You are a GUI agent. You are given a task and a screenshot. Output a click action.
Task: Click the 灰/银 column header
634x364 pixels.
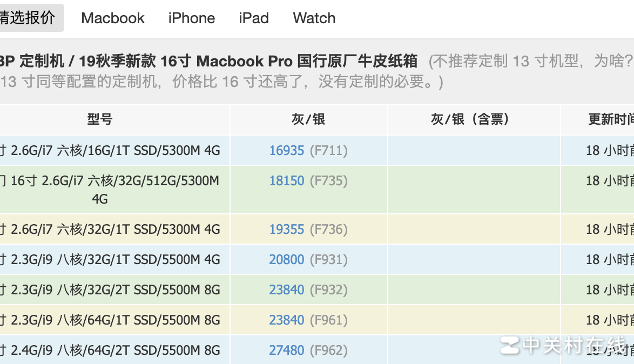coord(308,119)
